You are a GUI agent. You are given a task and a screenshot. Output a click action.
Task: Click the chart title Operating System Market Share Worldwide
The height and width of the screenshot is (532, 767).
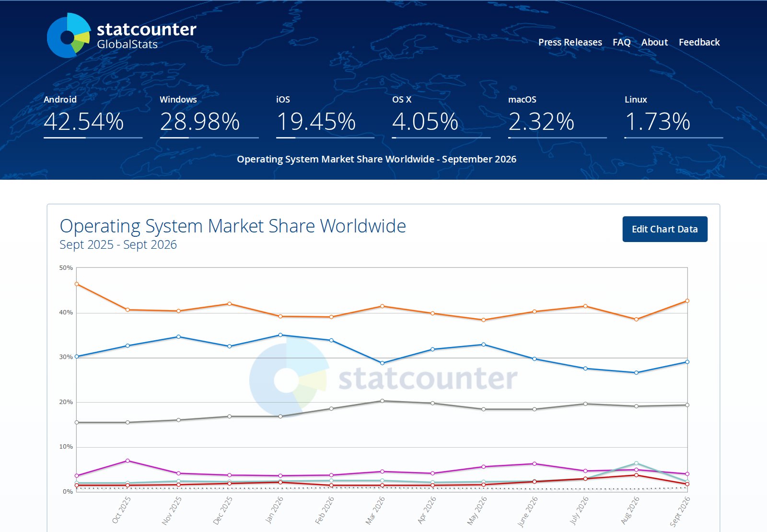pos(233,226)
